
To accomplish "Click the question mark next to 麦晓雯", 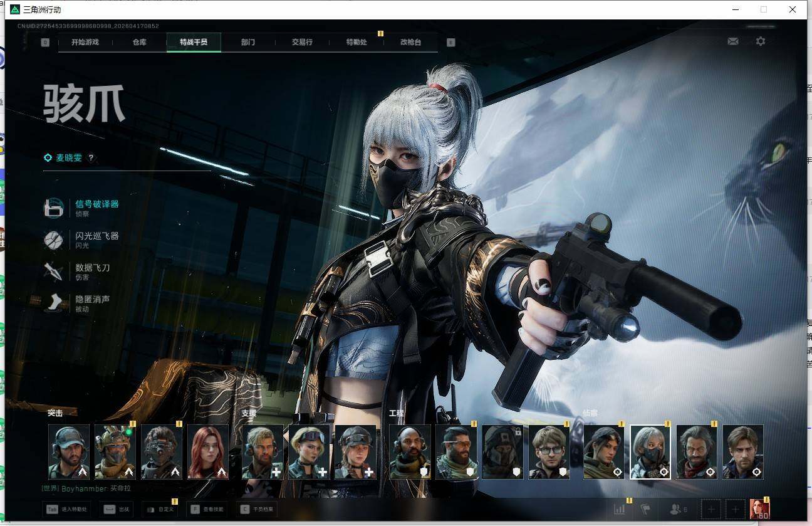I will point(91,158).
